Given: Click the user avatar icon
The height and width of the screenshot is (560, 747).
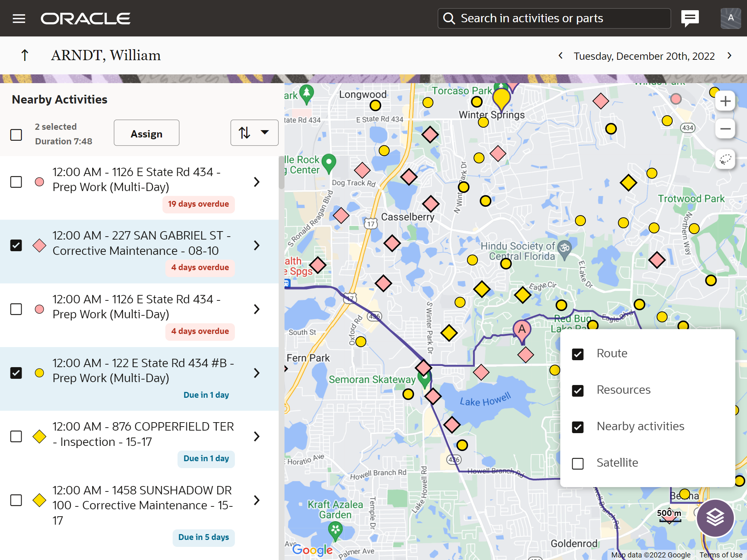Looking at the screenshot, I should click(x=731, y=18).
